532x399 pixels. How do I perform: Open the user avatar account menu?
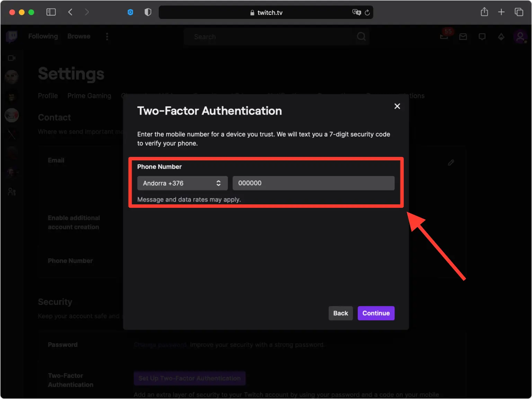tap(520, 37)
